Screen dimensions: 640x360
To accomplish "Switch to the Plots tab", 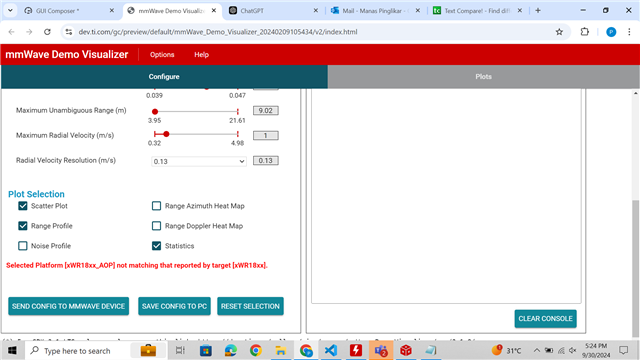I will coord(484,77).
